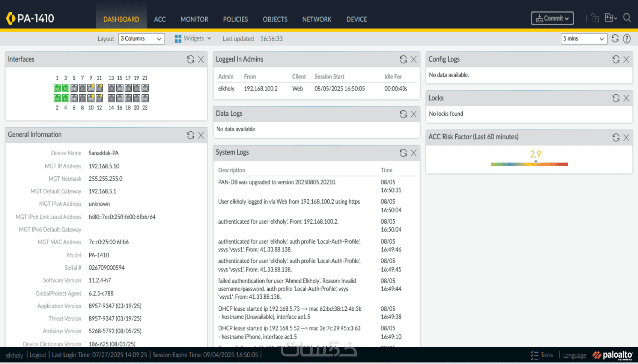The width and height of the screenshot is (638, 364).
Task: Open the help icon in the toolbar
Action: (627, 39)
